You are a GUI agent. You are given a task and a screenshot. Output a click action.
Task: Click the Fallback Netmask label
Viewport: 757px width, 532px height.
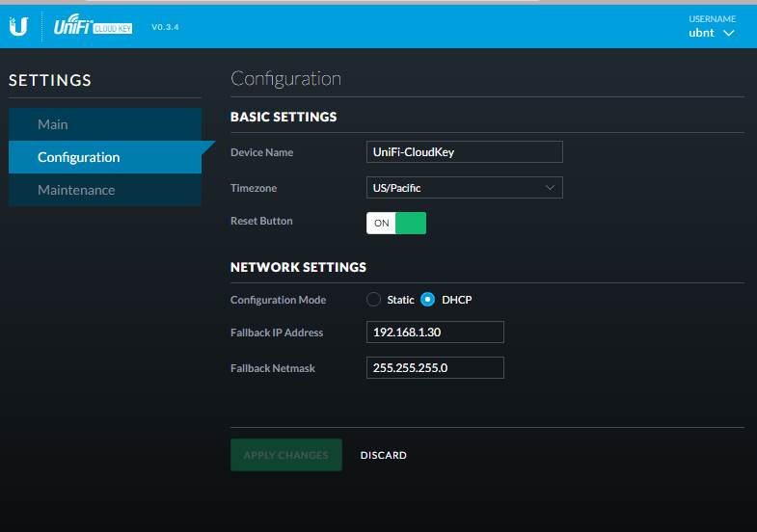click(273, 368)
